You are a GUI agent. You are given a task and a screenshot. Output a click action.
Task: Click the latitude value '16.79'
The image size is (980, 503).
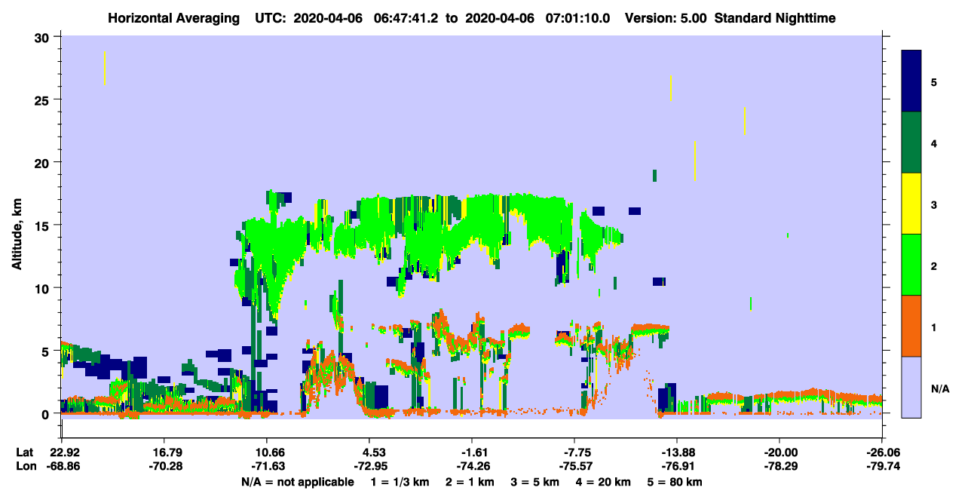click(x=164, y=452)
